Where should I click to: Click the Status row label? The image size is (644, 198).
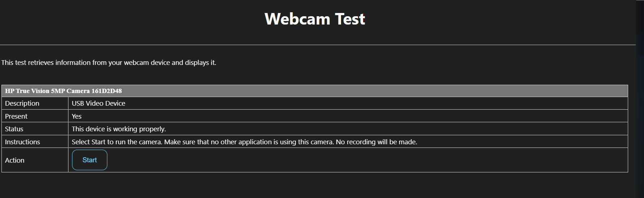click(x=14, y=129)
